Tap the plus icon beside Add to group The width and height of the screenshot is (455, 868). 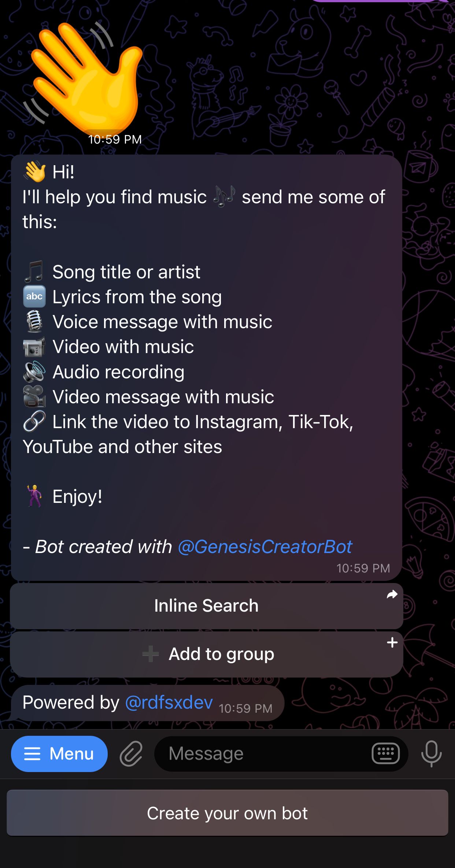coord(392,643)
